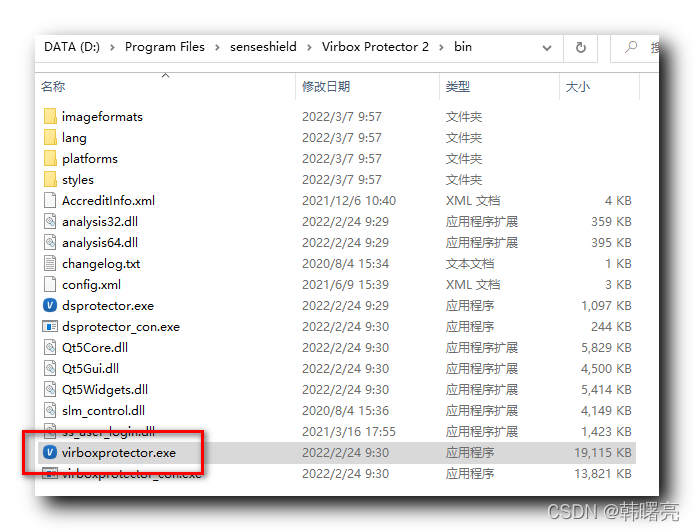694x531 pixels.
Task: Click the search magnifier icon
Action: click(631, 47)
